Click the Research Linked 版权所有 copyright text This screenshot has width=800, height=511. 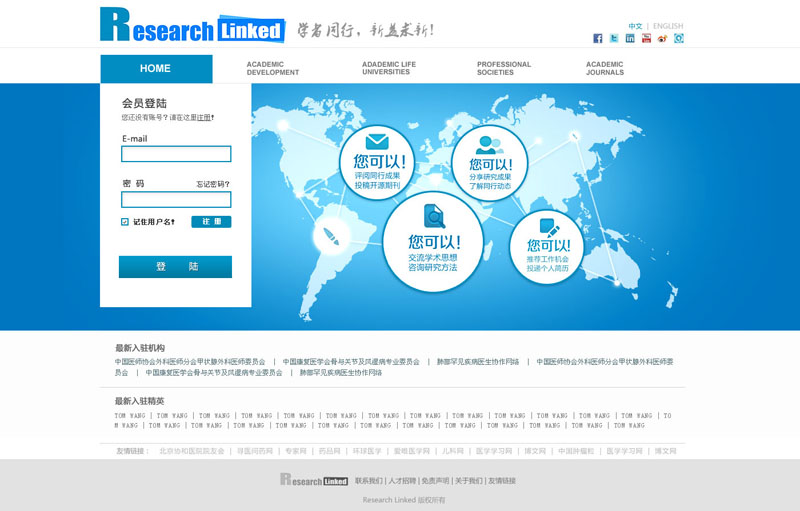(404, 500)
